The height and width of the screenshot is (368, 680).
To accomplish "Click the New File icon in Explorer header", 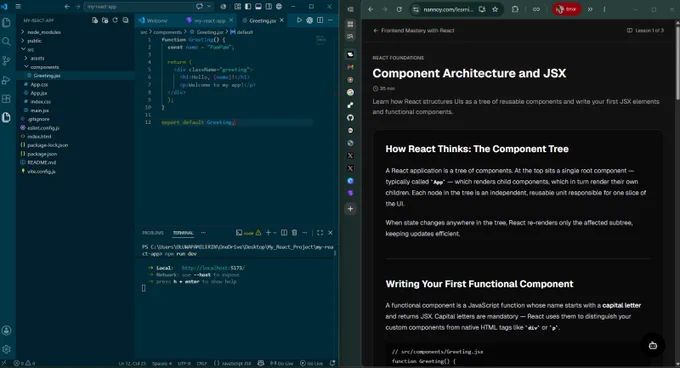I will coord(95,20).
